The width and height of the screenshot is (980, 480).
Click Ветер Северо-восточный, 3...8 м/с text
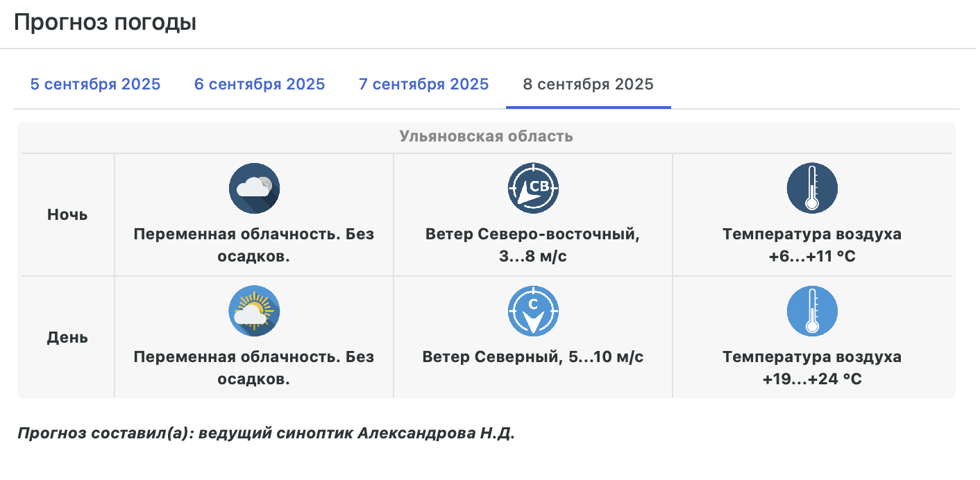(x=533, y=245)
